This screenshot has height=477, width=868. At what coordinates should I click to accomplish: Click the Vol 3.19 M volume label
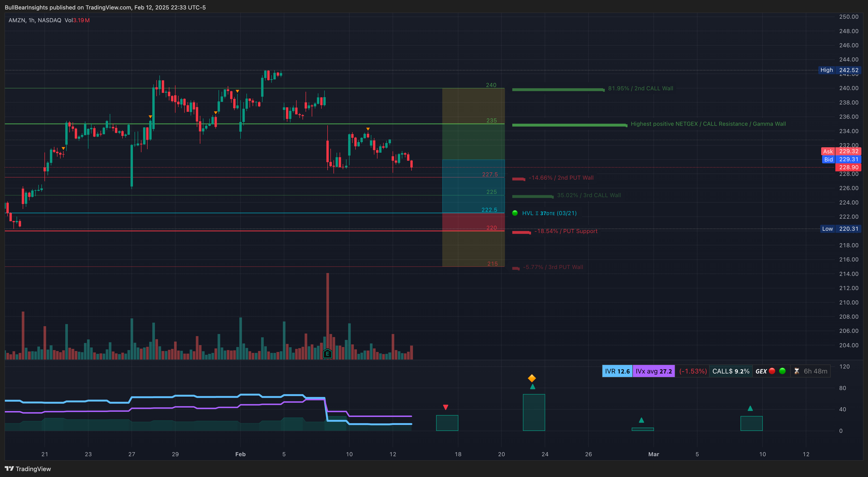pyautogui.click(x=77, y=20)
